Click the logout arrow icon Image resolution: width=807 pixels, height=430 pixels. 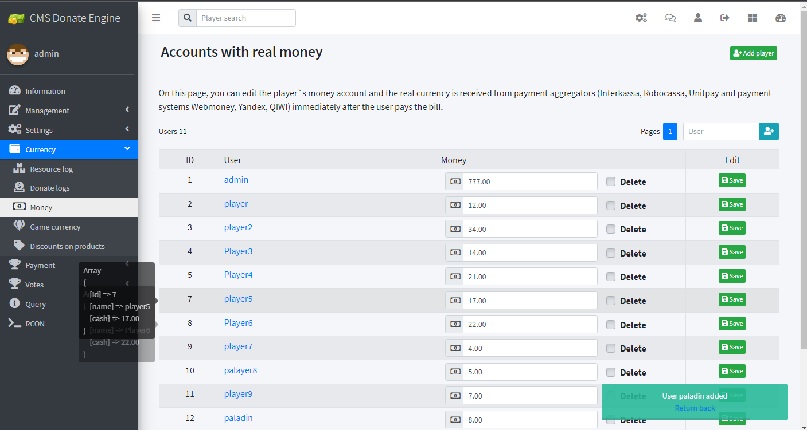725,18
